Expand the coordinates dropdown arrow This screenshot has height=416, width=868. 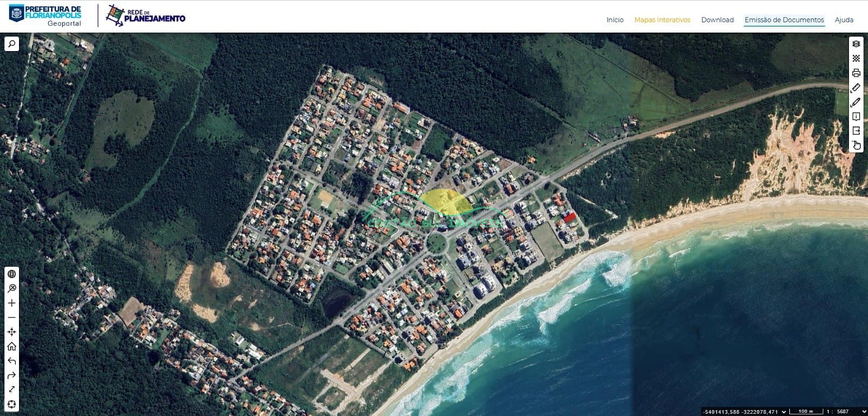click(783, 412)
